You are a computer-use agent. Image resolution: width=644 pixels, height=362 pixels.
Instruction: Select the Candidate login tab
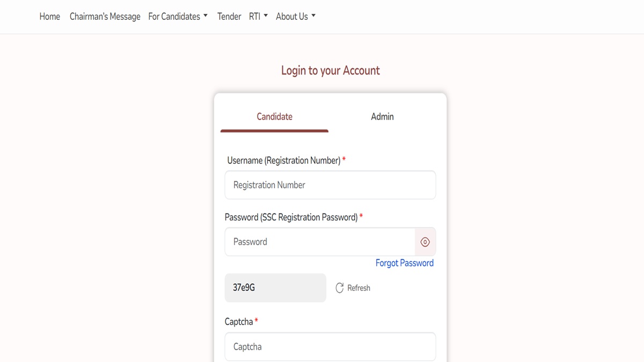click(274, 116)
